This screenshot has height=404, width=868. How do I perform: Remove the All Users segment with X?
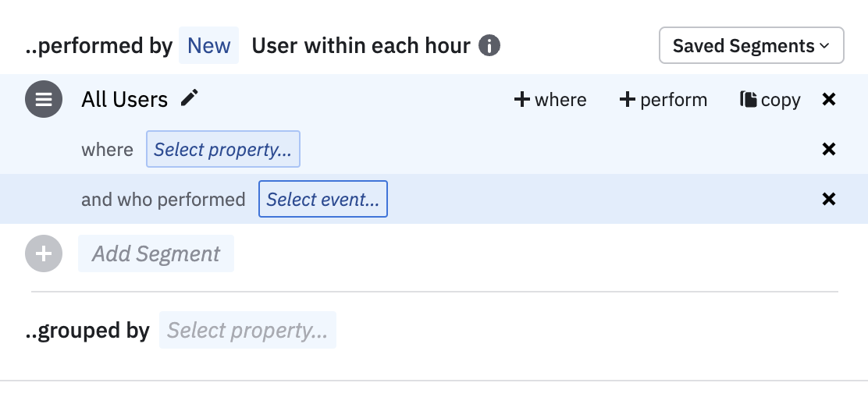pos(829,100)
